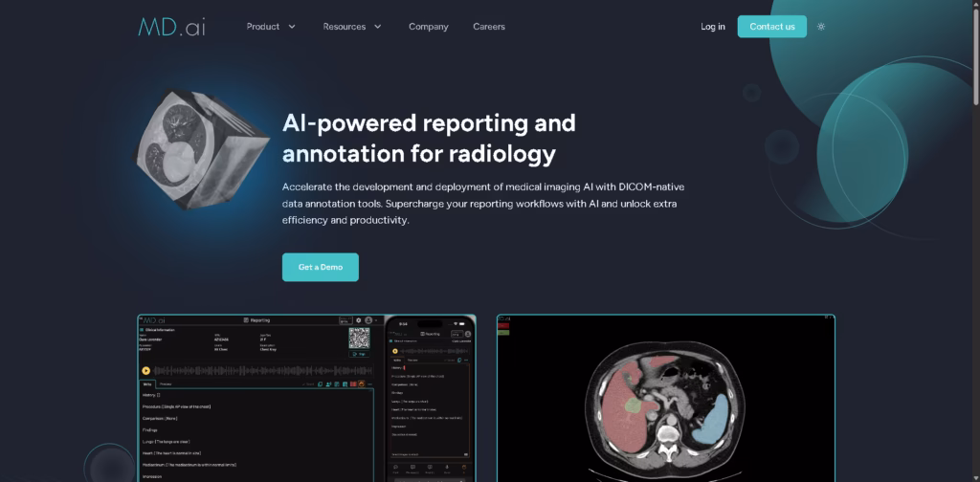Click the 'Findings' line in the report
The height and width of the screenshot is (482, 980).
pyautogui.click(x=150, y=430)
